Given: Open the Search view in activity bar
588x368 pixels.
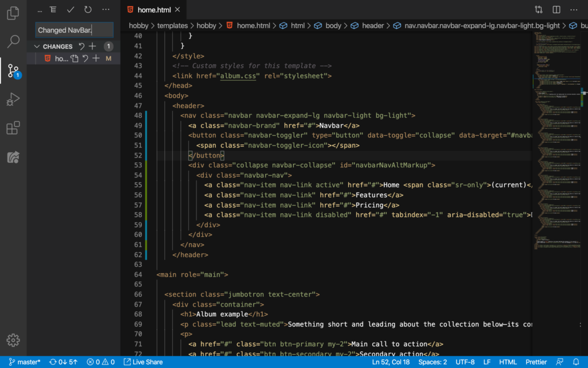Looking at the screenshot, I should tap(13, 41).
